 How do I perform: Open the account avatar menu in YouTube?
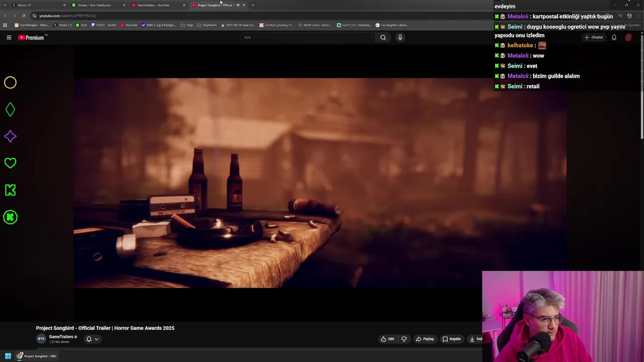coord(628,37)
